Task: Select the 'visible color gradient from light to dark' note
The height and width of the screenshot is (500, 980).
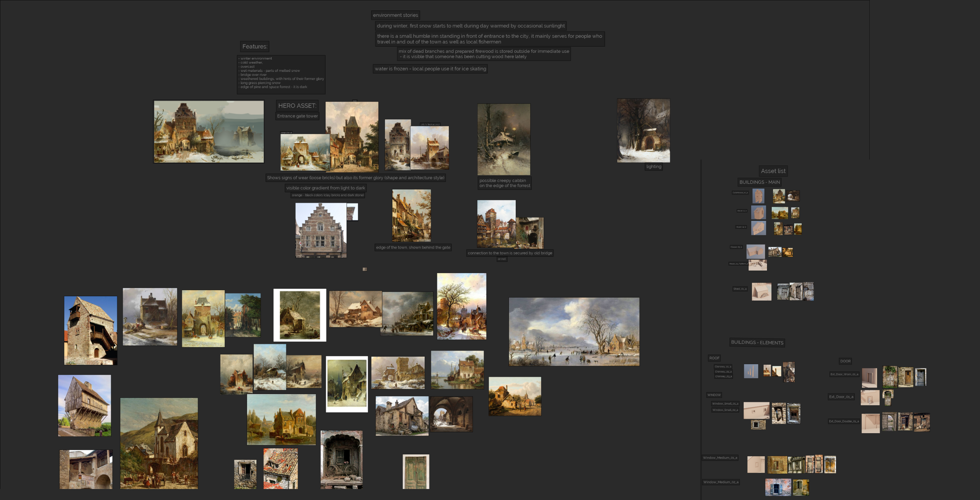Action: click(325, 188)
